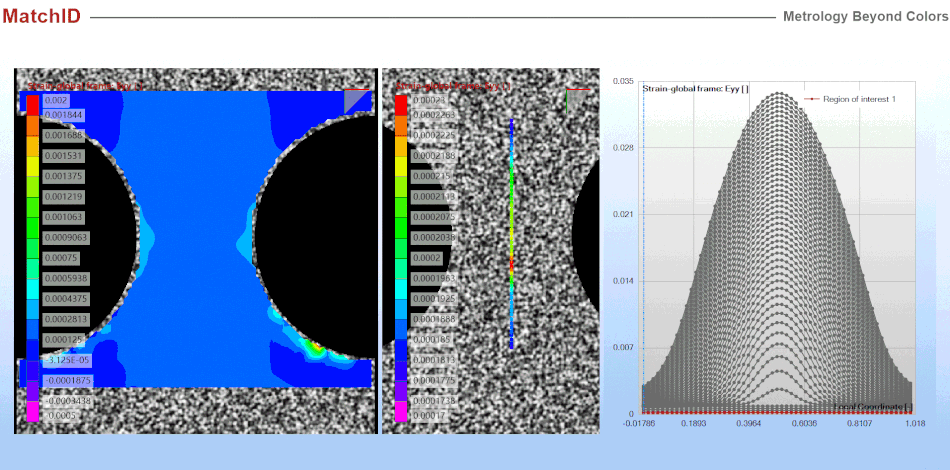Image resolution: width=950 pixels, height=470 pixels.
Task: Click the 0.001844 colorbar label
Action: tap(63, 114)
